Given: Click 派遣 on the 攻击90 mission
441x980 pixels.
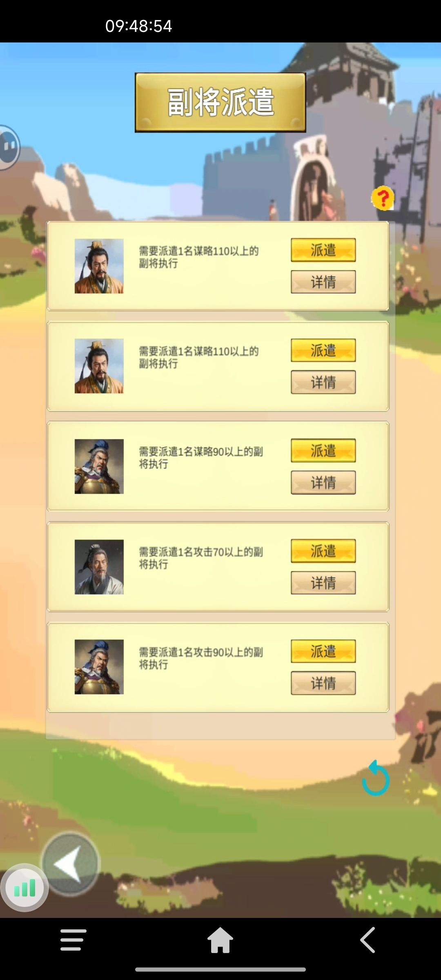Looking at the screenshot, I should pos(323,651).
